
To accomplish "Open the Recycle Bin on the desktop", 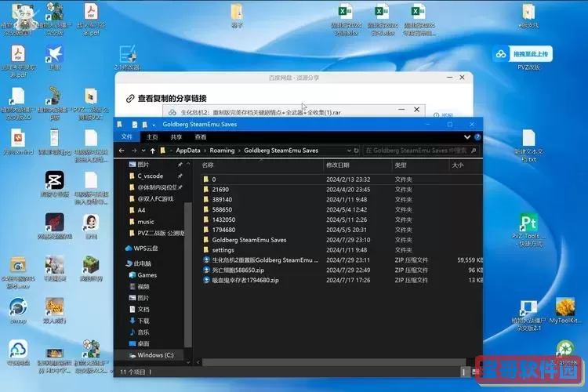I will point(564,352).
